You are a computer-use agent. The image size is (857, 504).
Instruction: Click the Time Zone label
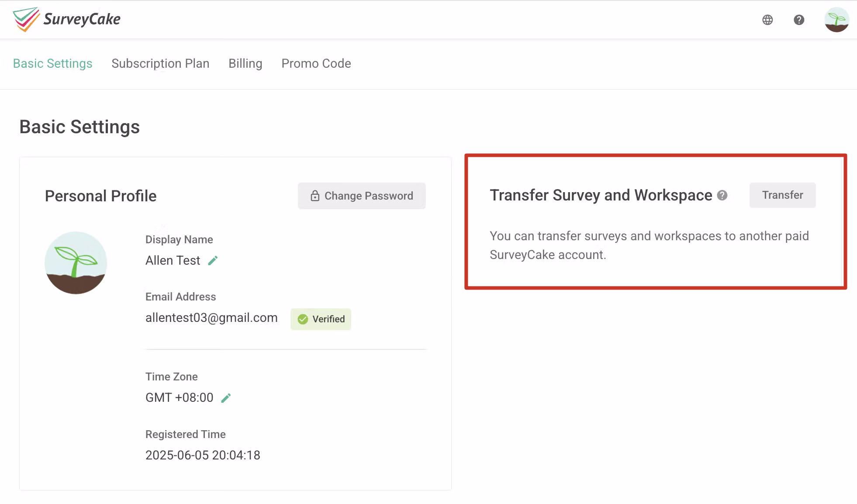(172, 377)
